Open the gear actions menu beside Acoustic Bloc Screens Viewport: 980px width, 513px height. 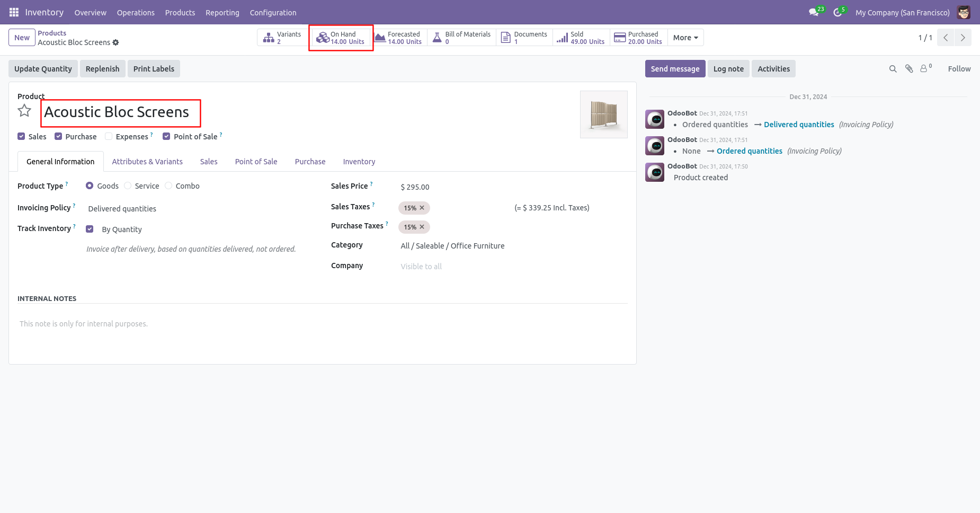[x=115, y=42]
